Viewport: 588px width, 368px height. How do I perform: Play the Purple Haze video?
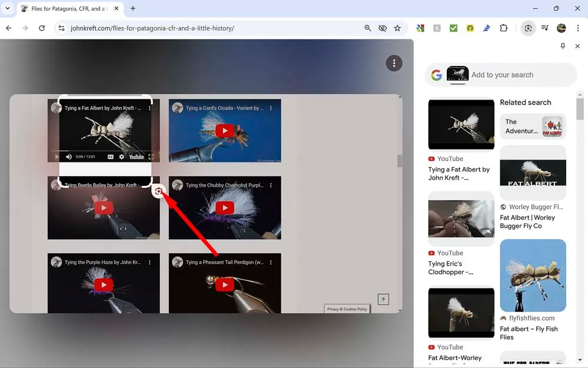[x=104, y=284]
